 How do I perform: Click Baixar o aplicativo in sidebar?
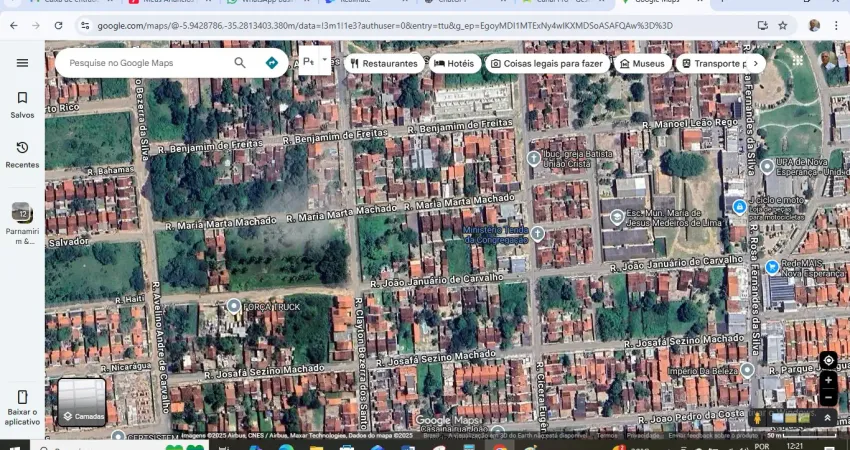point(22,404)
